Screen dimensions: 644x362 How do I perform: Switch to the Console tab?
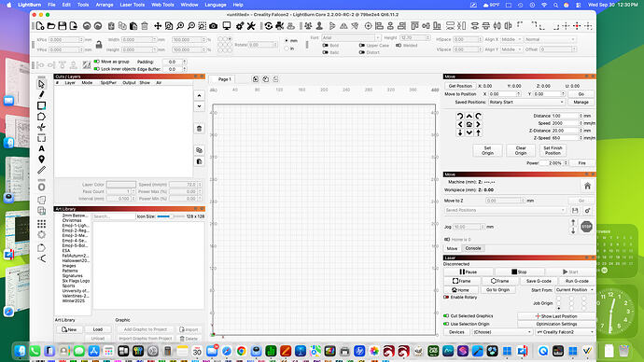click(473, 248)
